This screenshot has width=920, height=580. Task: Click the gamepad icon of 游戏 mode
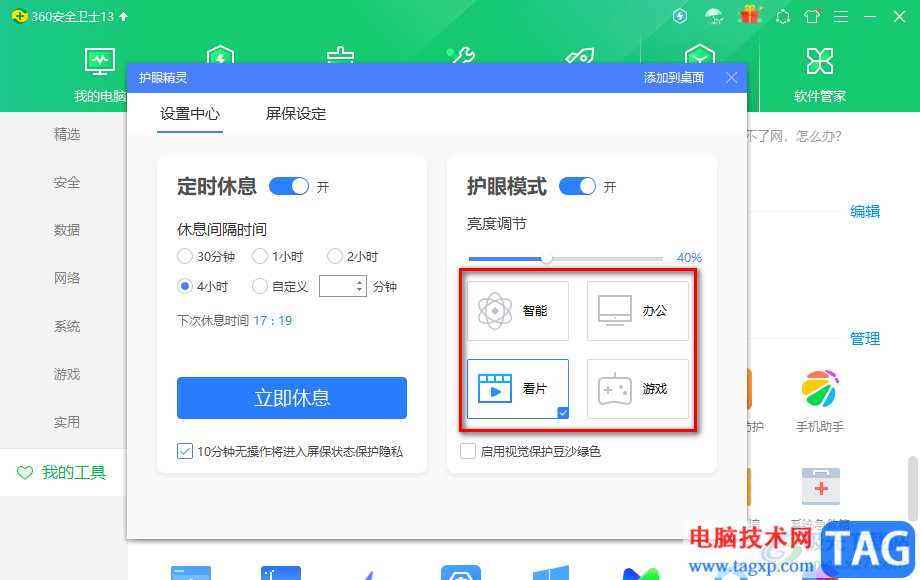(x=614, y=389)
